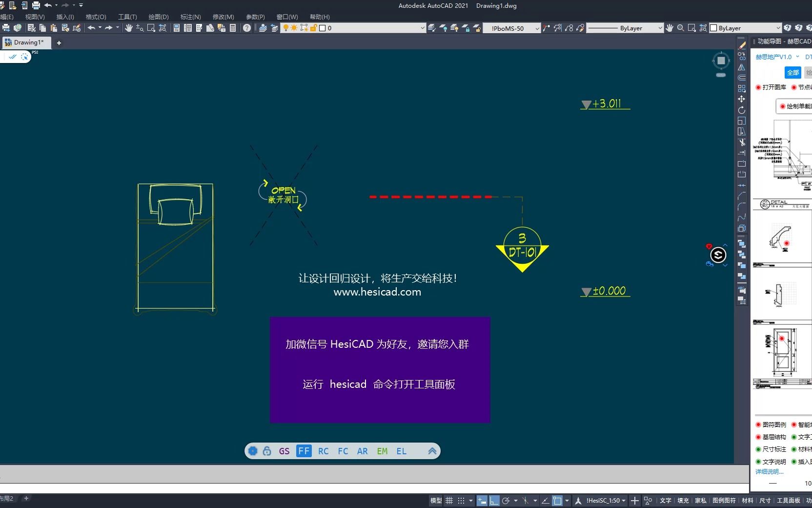
Task: Click the Realtime Zoom icon next to Pan
Action: pyautogui.click(x=140, y=28)
